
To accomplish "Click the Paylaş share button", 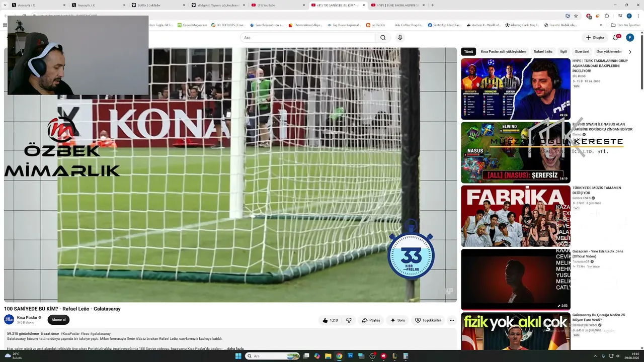I will point(371,320).
